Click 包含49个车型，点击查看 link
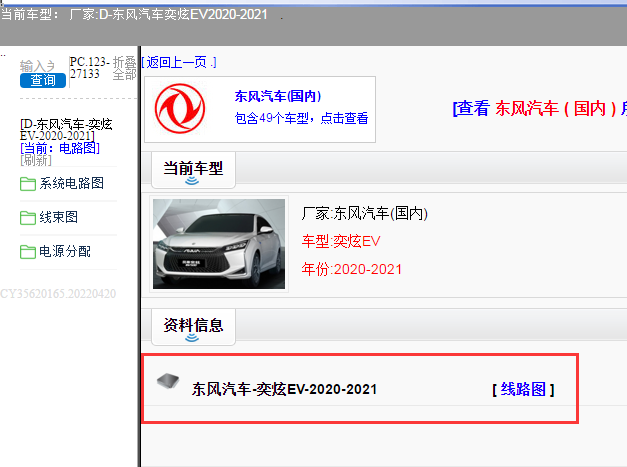Screen dimensions: 627x467 [x=302, y=118]
